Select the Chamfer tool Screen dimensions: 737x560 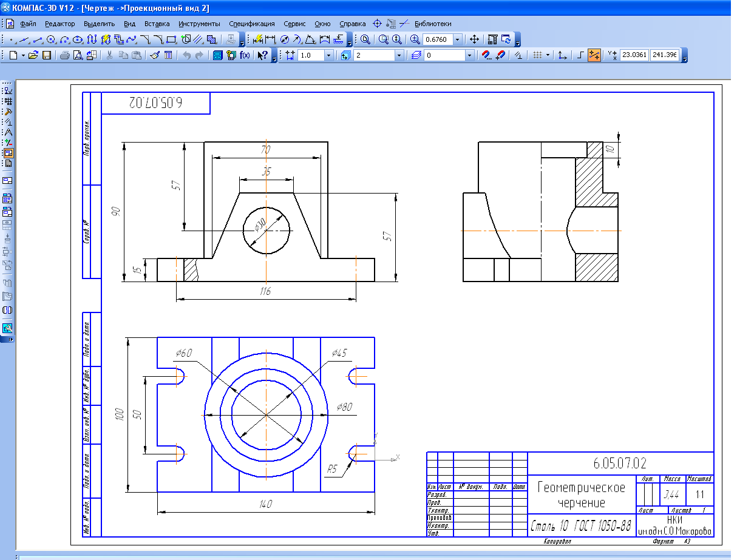coord(146,40)
